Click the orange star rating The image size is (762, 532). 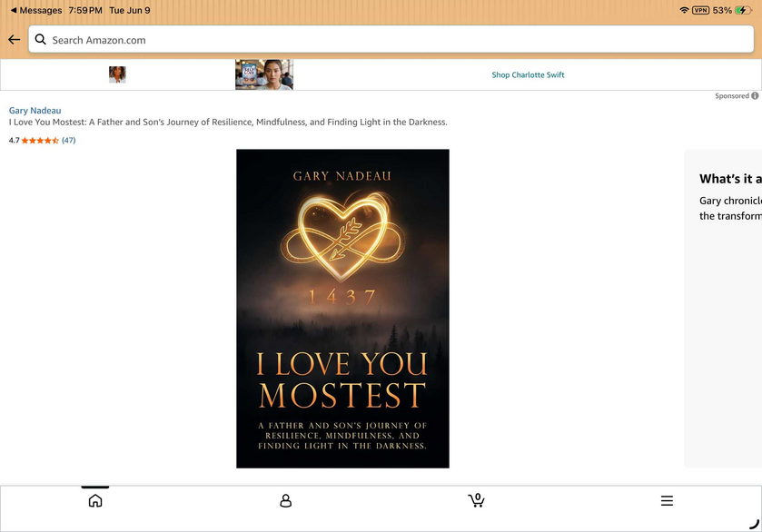[x=40, y=141]
